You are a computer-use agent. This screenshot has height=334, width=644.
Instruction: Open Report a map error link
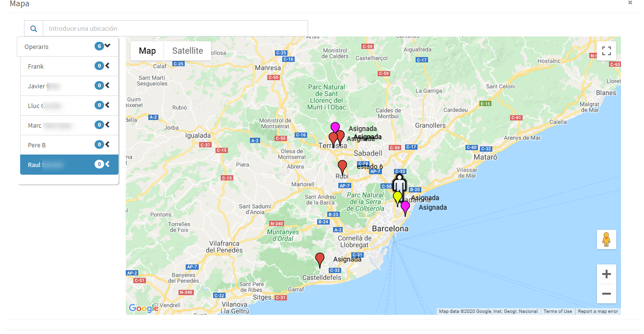(597, 311)
